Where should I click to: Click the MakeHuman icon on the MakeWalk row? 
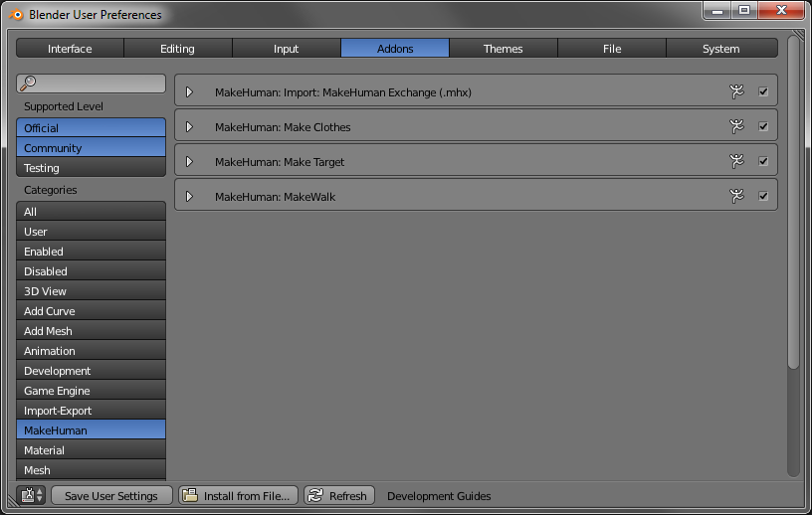tap(736, 196)
